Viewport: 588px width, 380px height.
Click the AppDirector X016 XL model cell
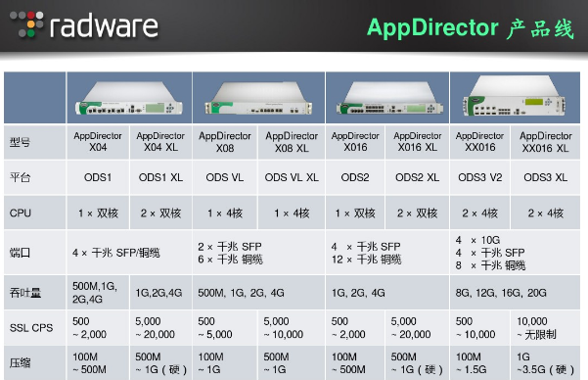[x=418, y=142]
